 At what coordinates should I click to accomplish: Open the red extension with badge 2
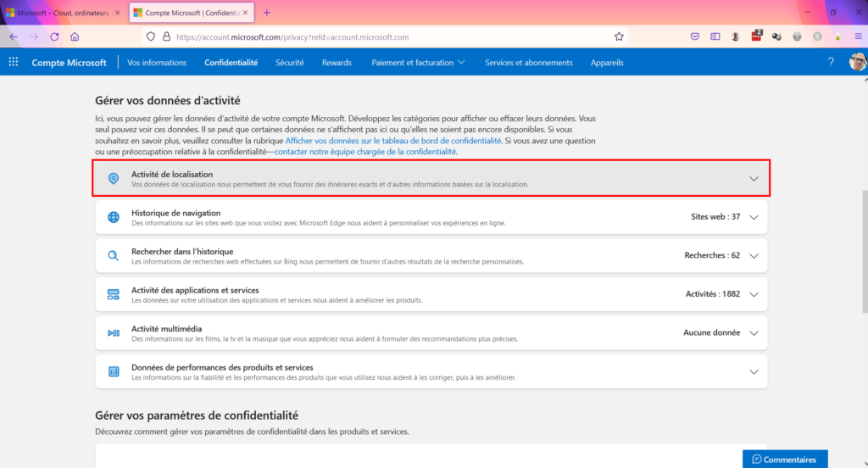point(756,36)
